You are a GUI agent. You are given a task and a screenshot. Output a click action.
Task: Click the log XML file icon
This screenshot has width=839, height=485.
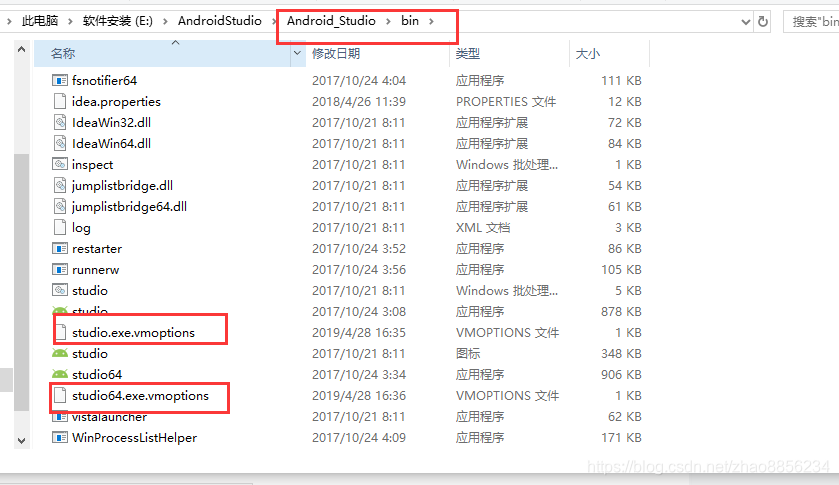(x=60, y=228)
